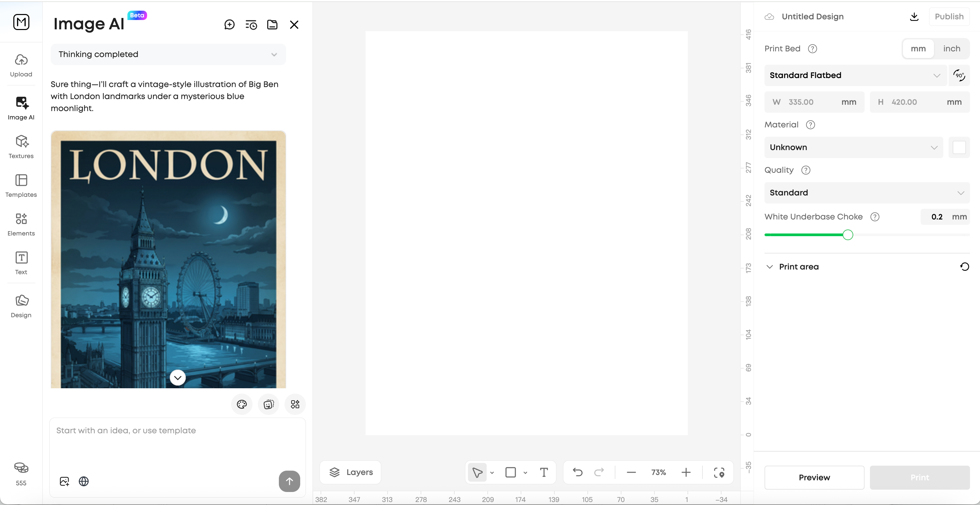Select the Text tool in bottom toolbar

[544, 472]
